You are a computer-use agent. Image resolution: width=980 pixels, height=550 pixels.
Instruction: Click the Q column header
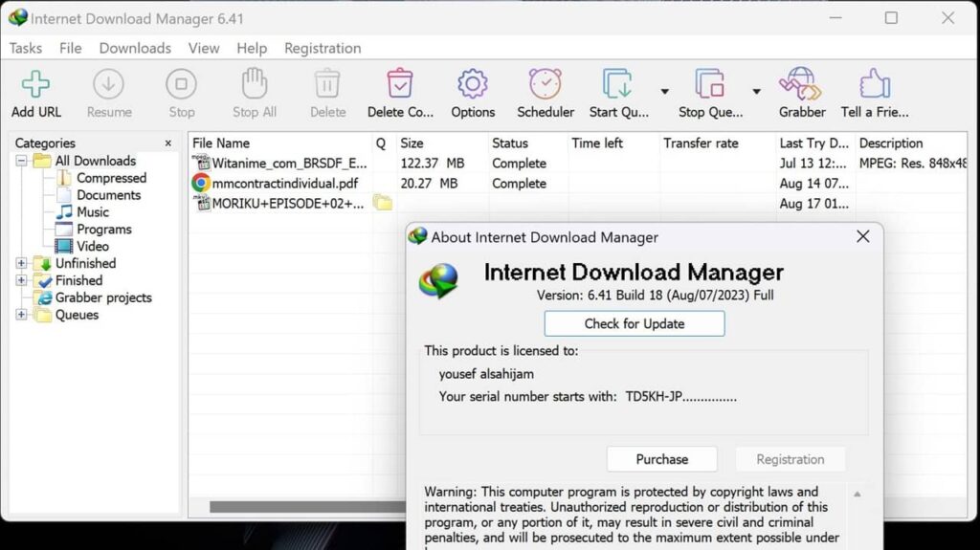click(x=383, y=143)
